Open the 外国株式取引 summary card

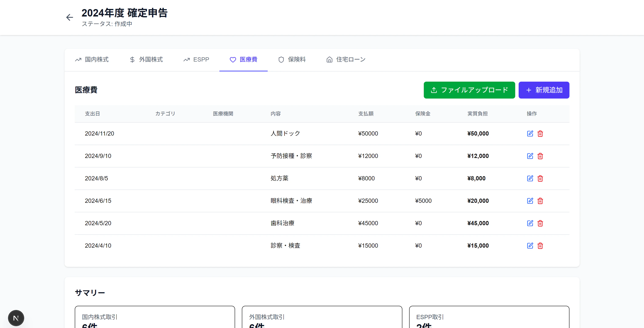(x=322, y=317)
